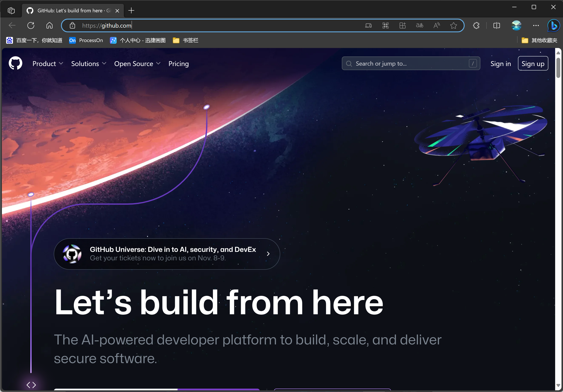563x392 pixels.
Task: Click the translate page icon
Action: 420,25
